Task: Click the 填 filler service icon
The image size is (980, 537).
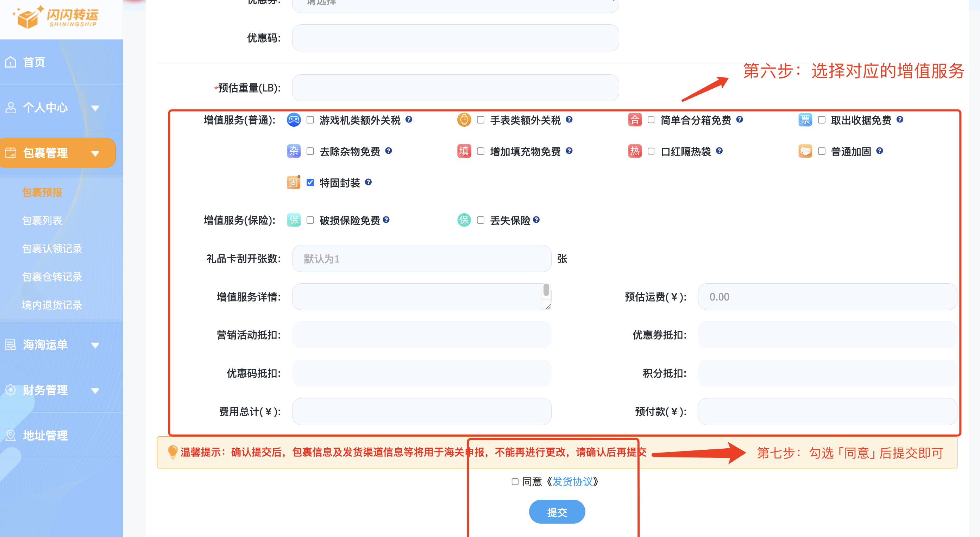Action: point(464,151)
